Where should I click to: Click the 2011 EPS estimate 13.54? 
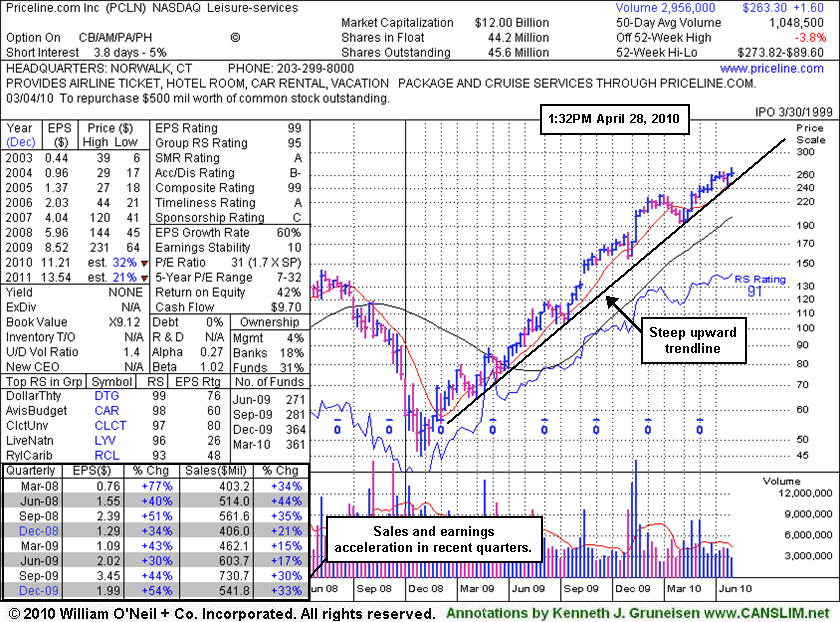[x=56, y=278]
